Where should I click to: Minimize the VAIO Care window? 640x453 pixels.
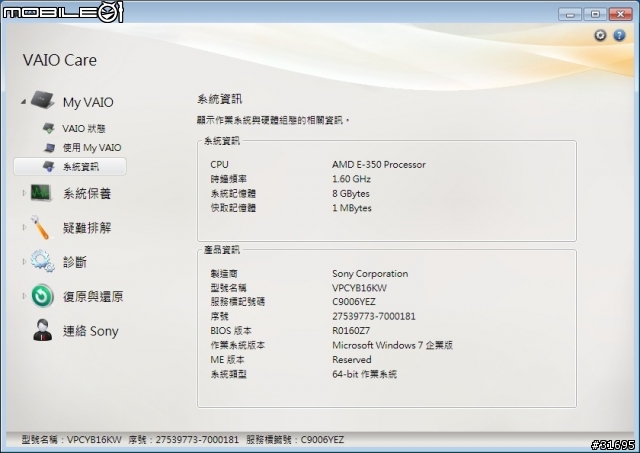tap(570, 14)
